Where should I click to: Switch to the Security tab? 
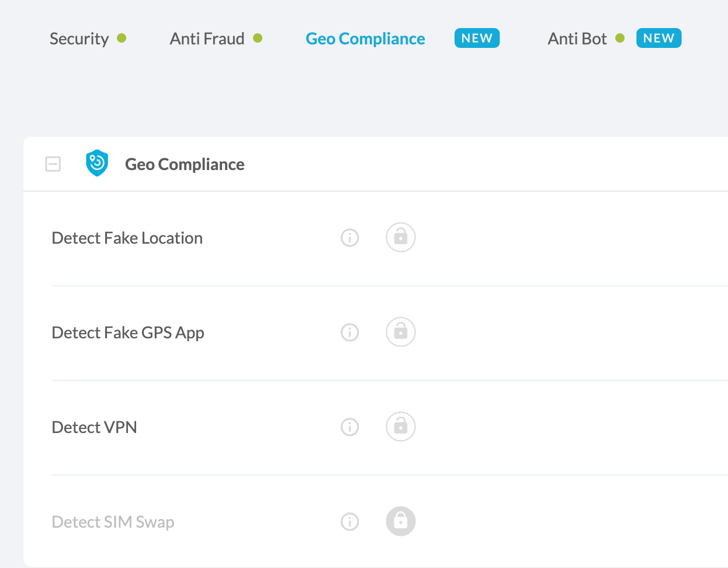pos(79,39)
